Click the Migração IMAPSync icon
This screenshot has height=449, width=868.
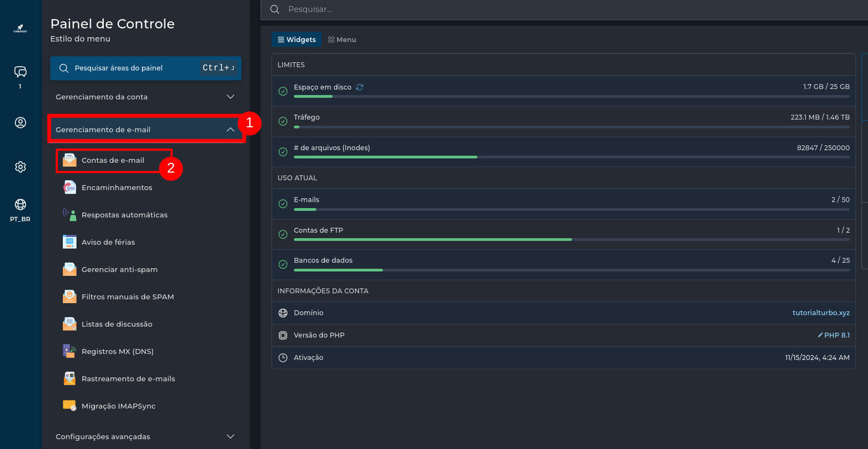pyautogui.click(x=69, y=406)
